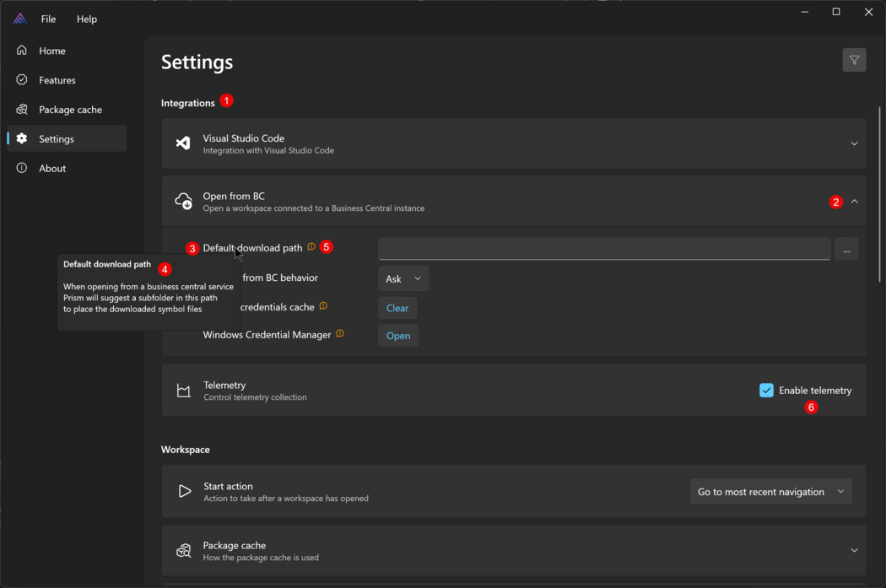Image resolution: width=886 pixels, height=588 pixels.
Task: Expand the Visual Studio Code integration section
Action: [x=854, y=143]
